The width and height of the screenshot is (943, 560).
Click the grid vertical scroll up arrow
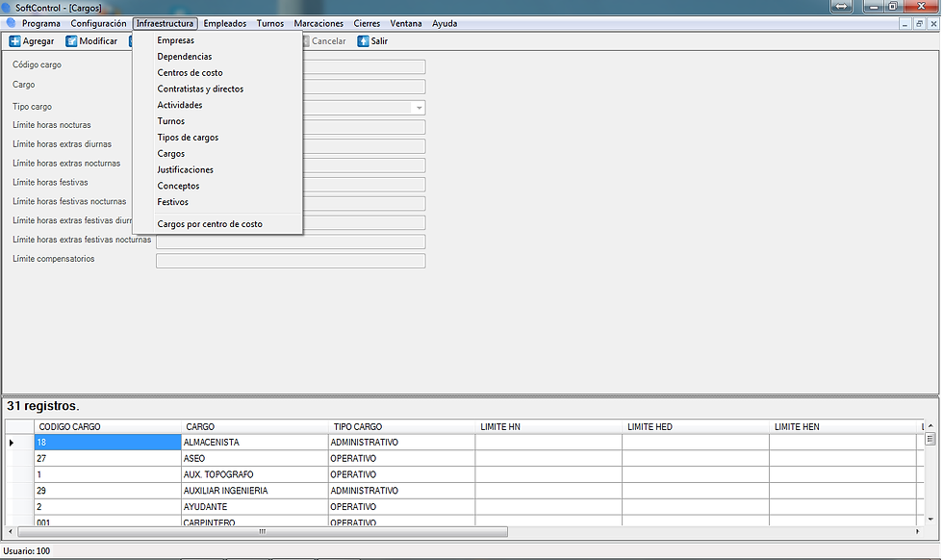[930, 426]
